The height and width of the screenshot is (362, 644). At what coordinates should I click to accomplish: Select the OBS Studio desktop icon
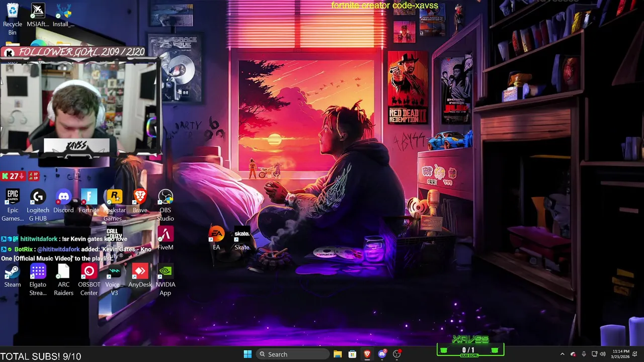(x=166, y=206)
